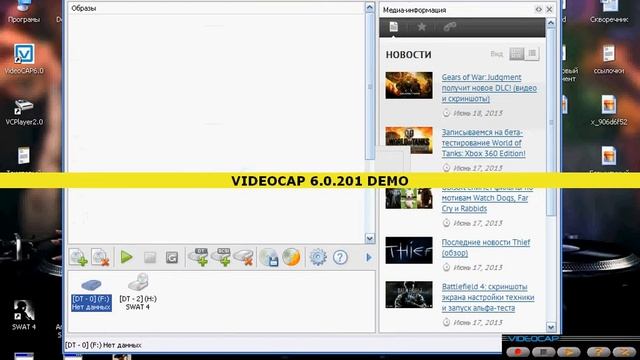Collapse the Медиа-информация panel with arrows icon

(x=538, y=9)
